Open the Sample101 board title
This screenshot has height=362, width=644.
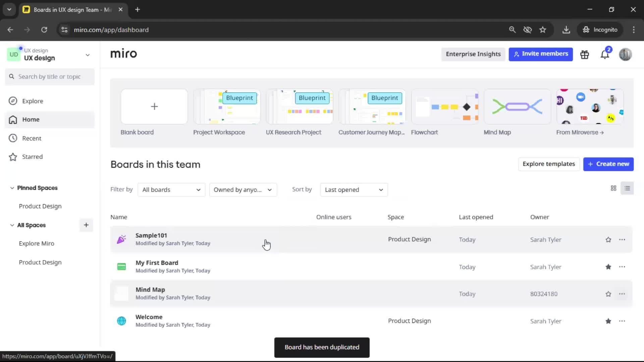pyautogui.click(x=151, y=236)
